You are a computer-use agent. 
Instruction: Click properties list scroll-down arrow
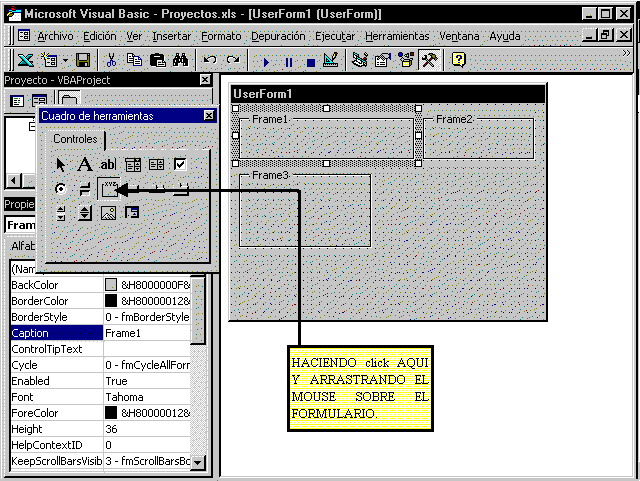198,462
